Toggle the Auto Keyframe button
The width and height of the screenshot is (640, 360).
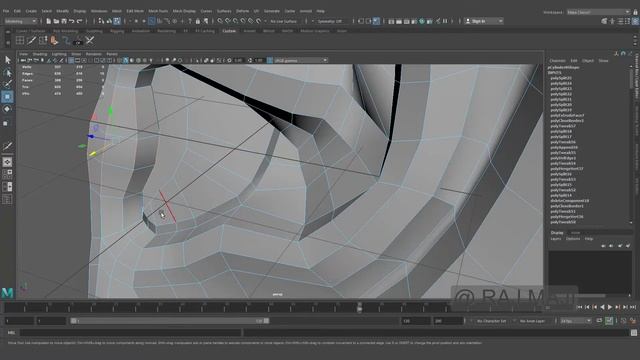609,321
